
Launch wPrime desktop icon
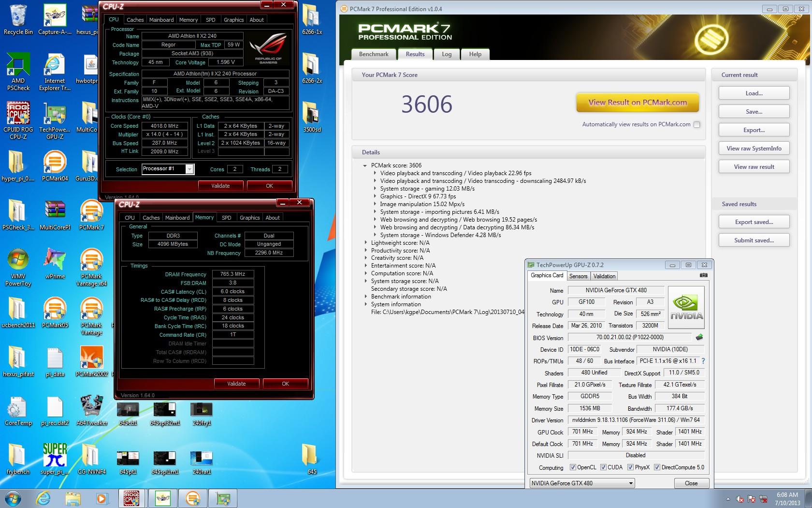55,264
